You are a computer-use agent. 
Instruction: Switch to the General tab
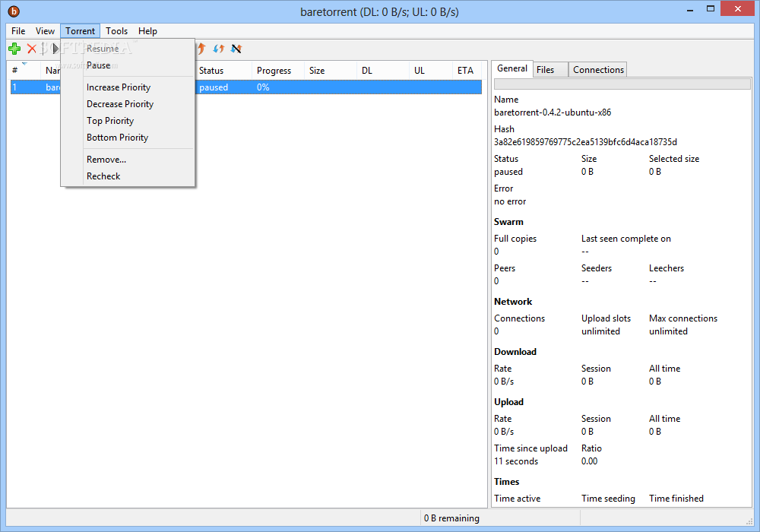click(x=512, y=69)
